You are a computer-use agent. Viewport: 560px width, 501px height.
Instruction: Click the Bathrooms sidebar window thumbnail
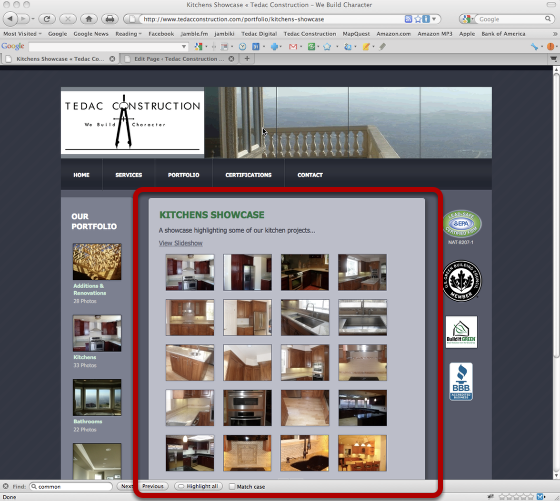click(97, 397)
